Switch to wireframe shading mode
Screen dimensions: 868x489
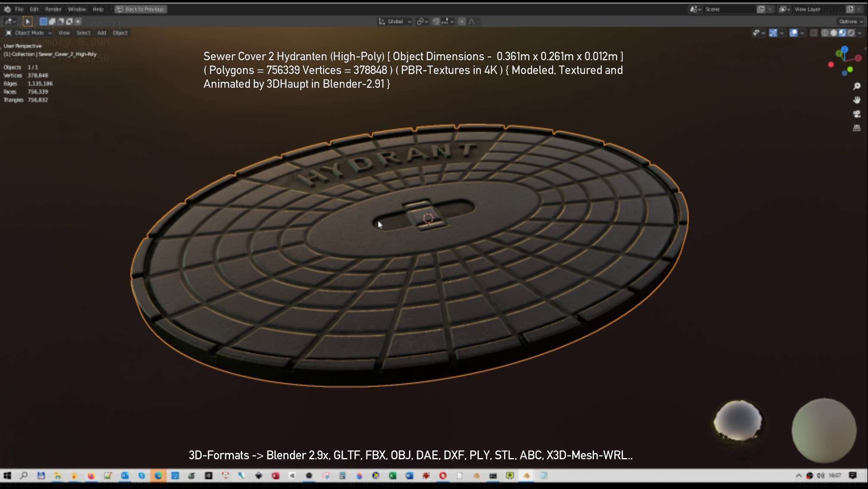pos(825,33)
